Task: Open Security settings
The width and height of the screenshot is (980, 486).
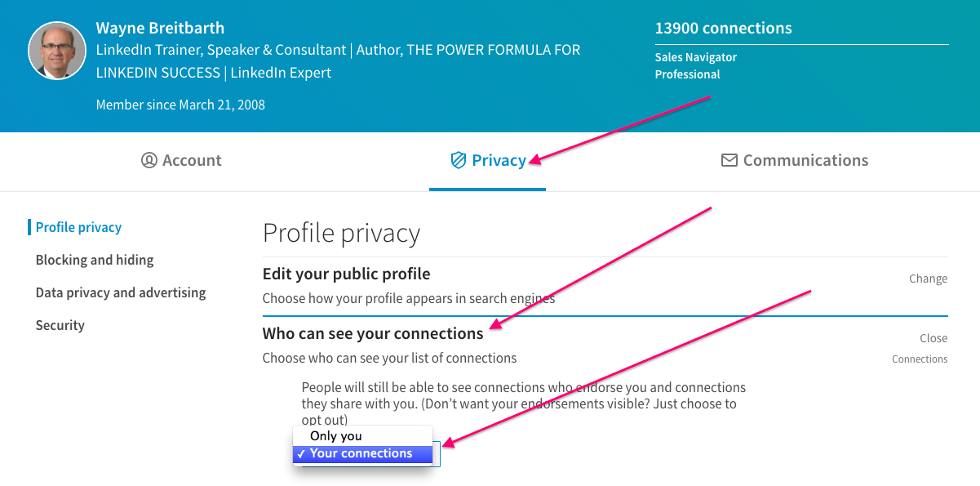Action: (60, 325)
